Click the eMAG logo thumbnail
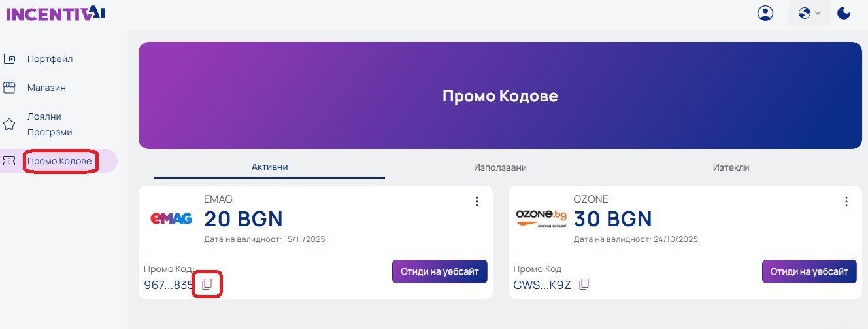Image resolution: width=868 pixels, height=329 pixels. 171,218
